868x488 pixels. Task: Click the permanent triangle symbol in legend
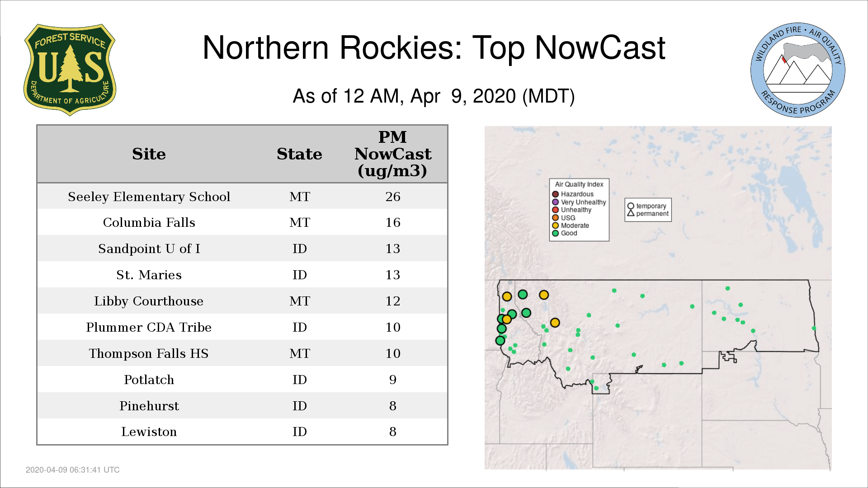pyautogui.click(x=631, y=213)
